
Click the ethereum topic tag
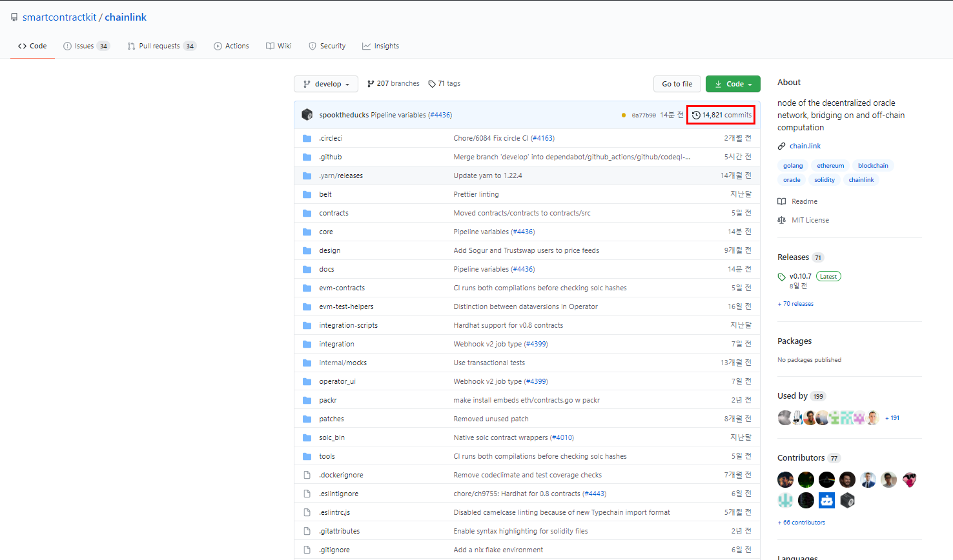click(x=830, y=166)
